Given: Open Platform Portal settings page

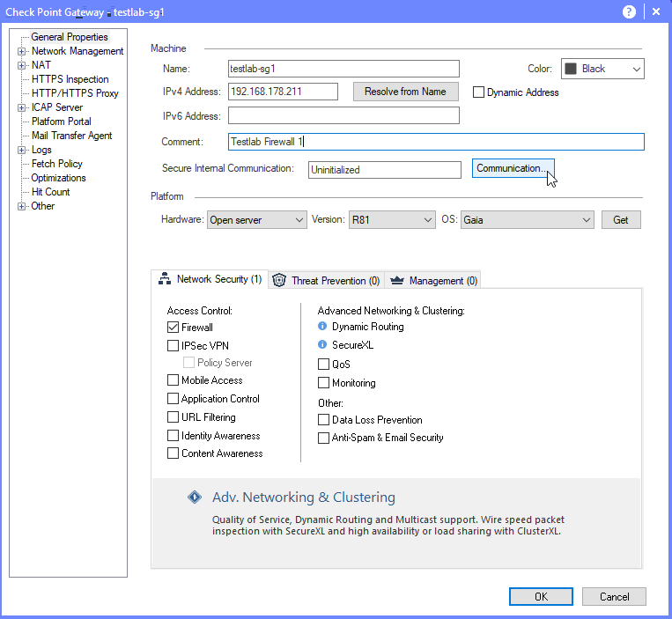Looking at the screenshot, I should click(62, 122).
